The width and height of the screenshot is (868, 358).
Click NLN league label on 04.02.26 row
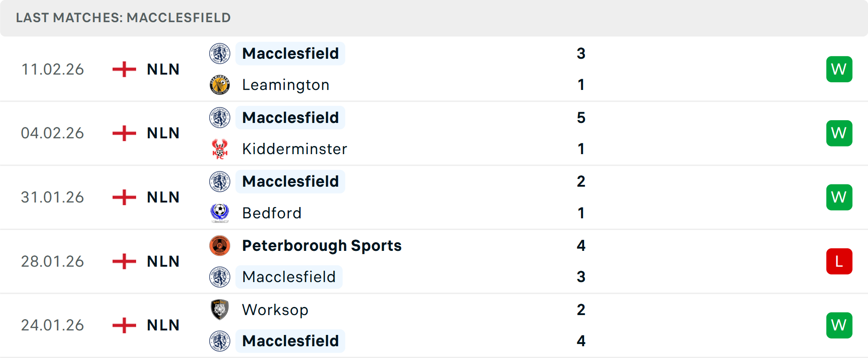(163, 133)
